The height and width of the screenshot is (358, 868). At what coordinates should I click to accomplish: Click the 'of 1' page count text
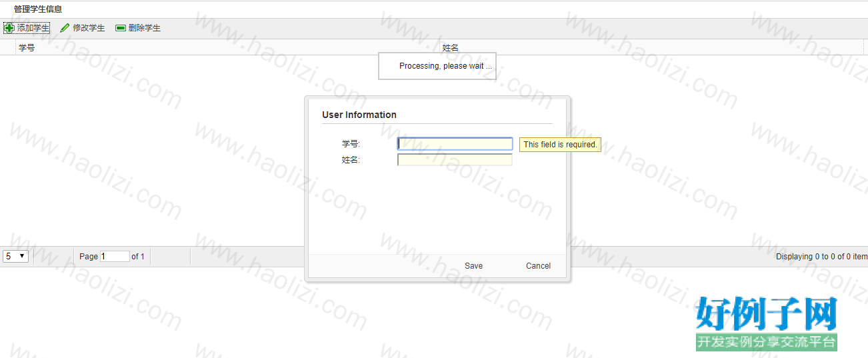(138, 257)
